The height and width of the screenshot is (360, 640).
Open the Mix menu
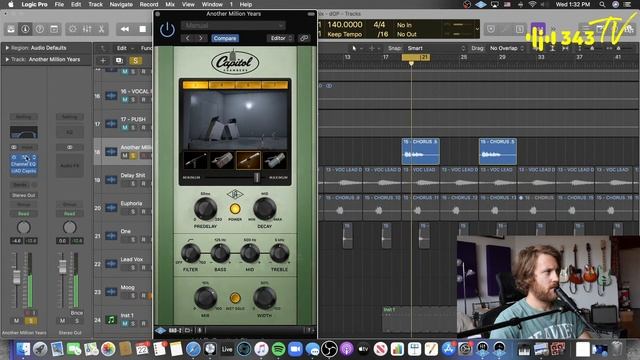pos(170,4)
